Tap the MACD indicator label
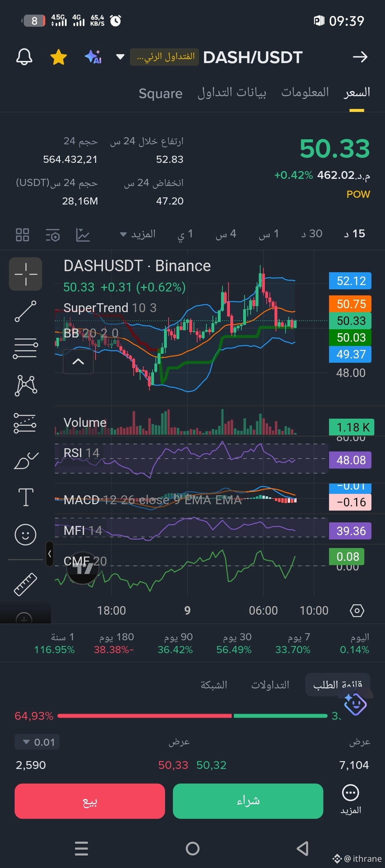This screenshot has width=385, height=868. click(153, 500)
